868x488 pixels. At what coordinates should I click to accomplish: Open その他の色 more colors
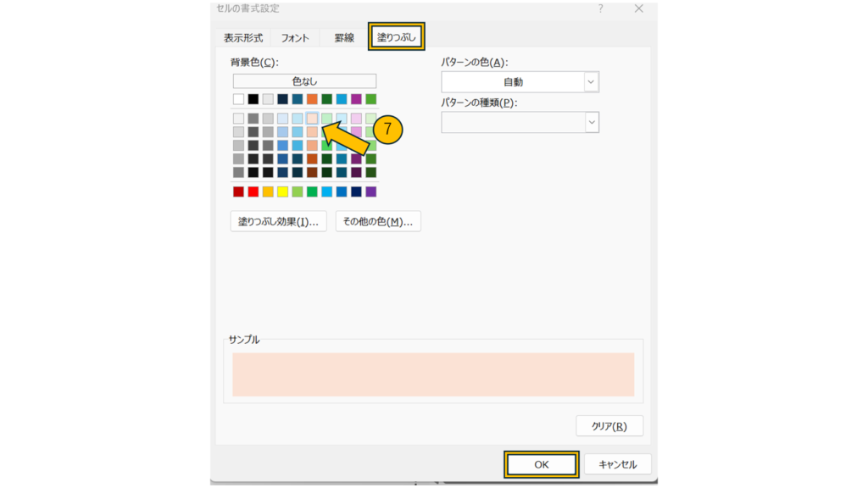coord(378,221)
